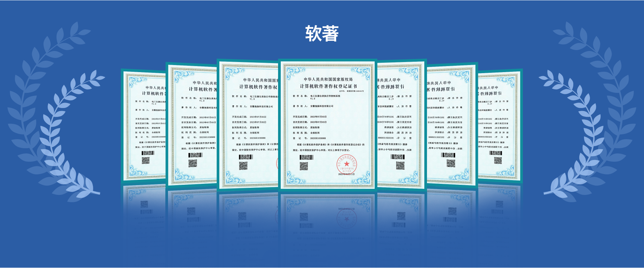Select the rightmost mirrored certificate
Image resolution: width=644 pixels, height=268 pixels.
[500, 125]
